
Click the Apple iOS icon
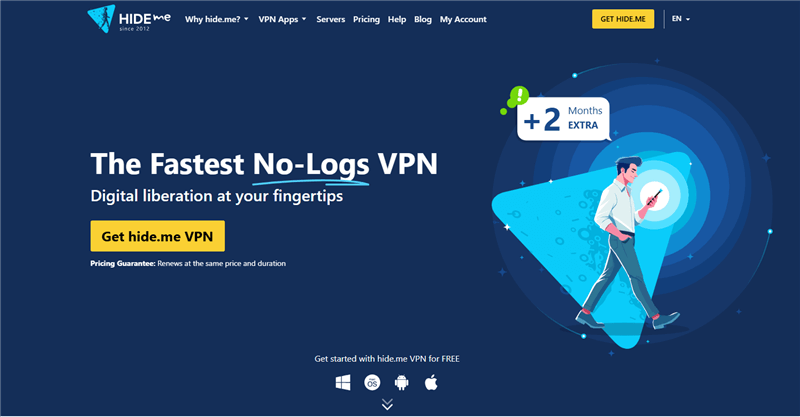coord(431,382)
